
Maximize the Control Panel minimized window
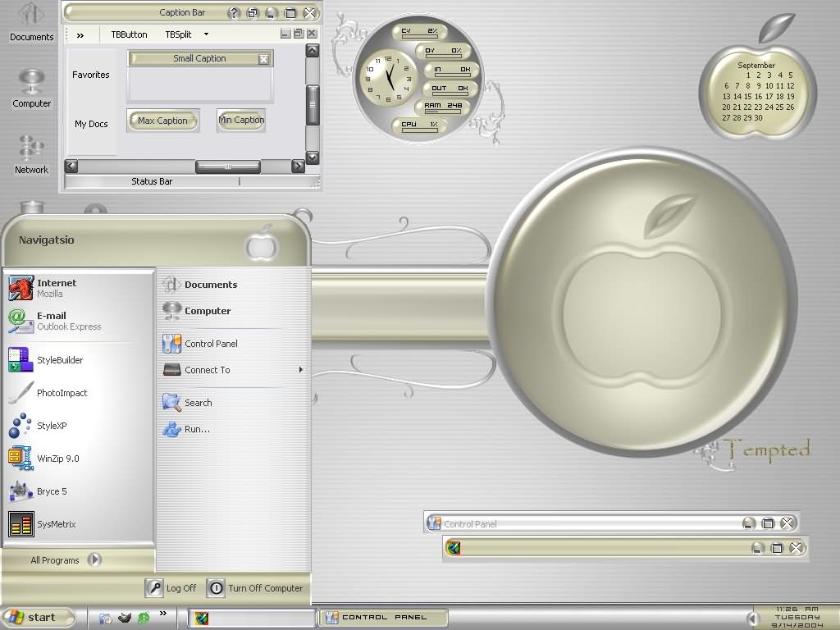[768, 523]
